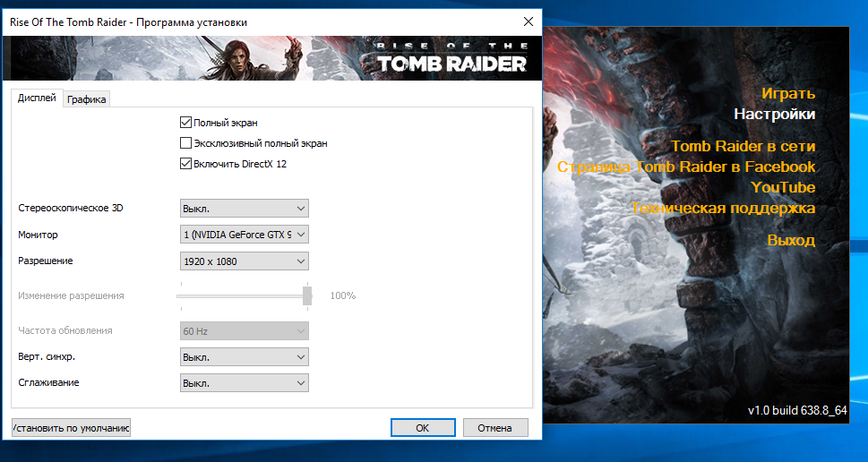Click the YouTube link in launcher

point(783,187)
